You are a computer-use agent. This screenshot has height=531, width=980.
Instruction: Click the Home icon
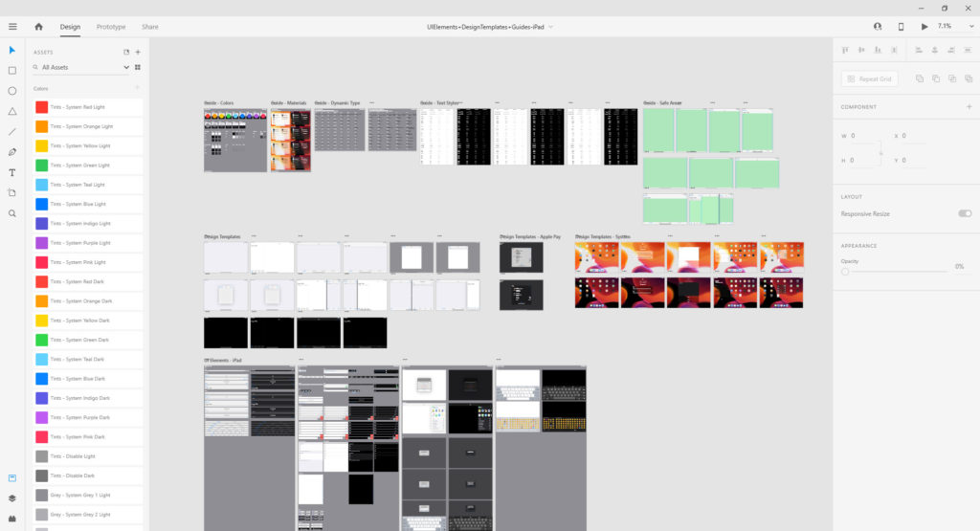pos(39,27)
